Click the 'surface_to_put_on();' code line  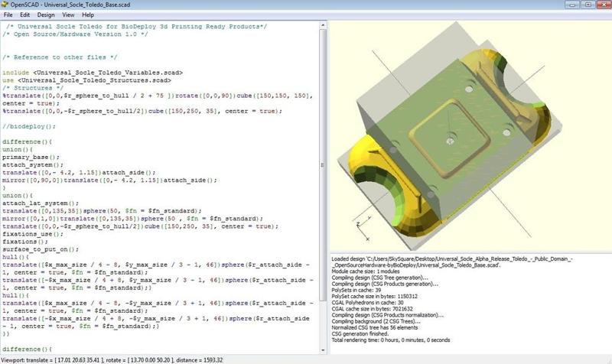[41, 249]
